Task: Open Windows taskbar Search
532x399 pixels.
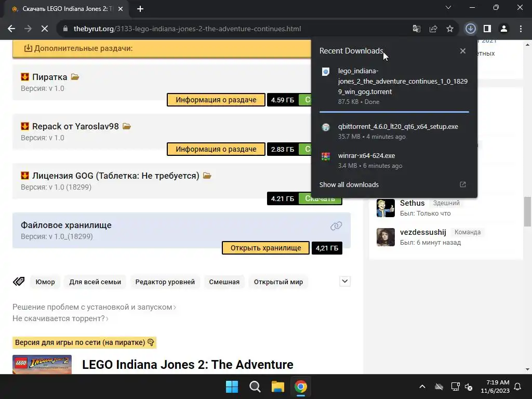Action: 255,387
